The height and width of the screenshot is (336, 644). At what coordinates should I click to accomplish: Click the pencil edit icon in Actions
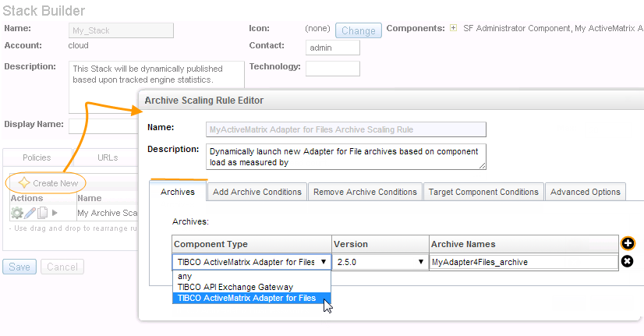30,213
